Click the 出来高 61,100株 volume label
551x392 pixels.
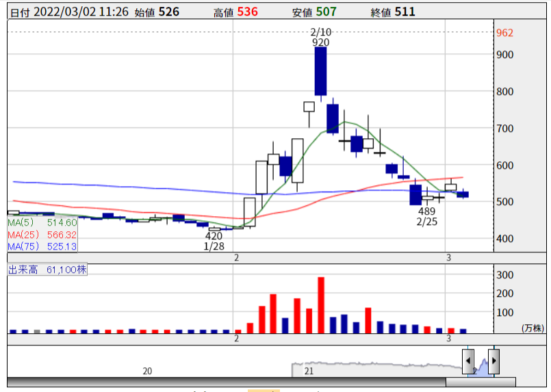click(47, 270)
